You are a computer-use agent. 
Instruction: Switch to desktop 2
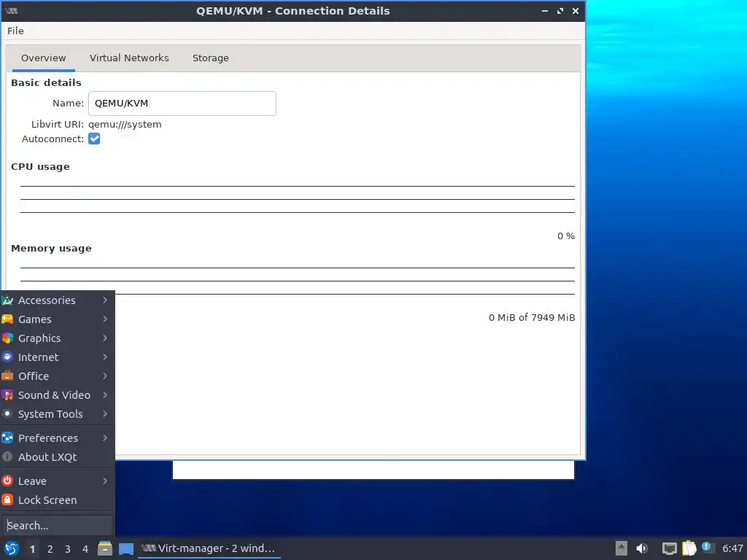pyautogui.click(x=50, y=549)
